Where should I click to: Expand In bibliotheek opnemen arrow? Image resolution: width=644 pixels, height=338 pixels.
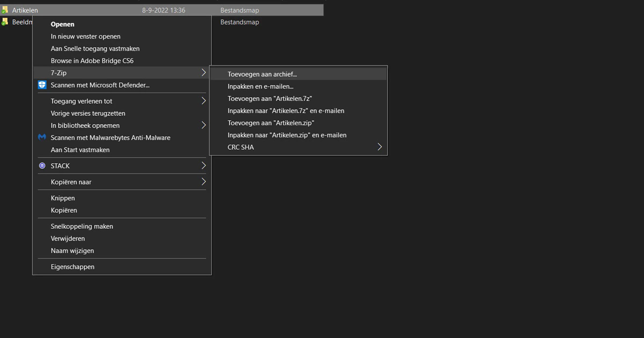tap(204, 125)
